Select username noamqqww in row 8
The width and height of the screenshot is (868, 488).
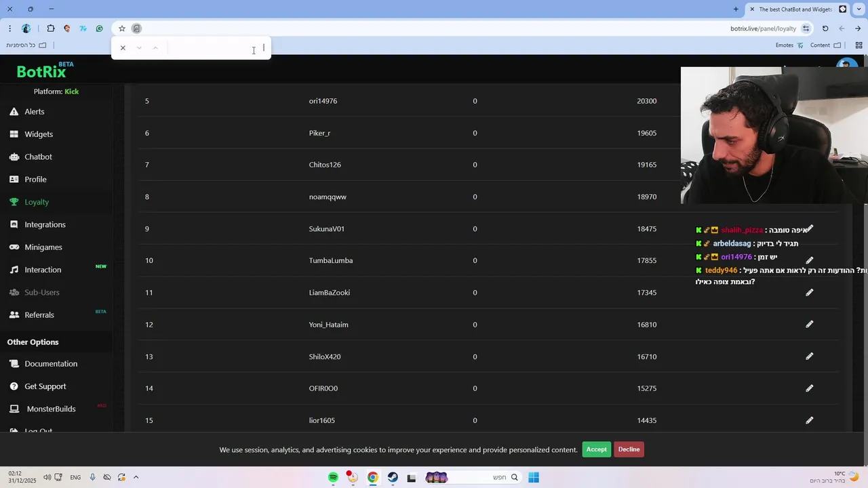click(328, 197)
